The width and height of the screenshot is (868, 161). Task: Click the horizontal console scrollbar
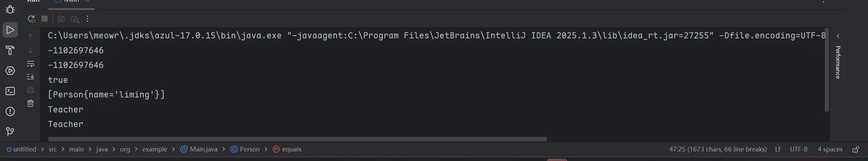[297, 139]
